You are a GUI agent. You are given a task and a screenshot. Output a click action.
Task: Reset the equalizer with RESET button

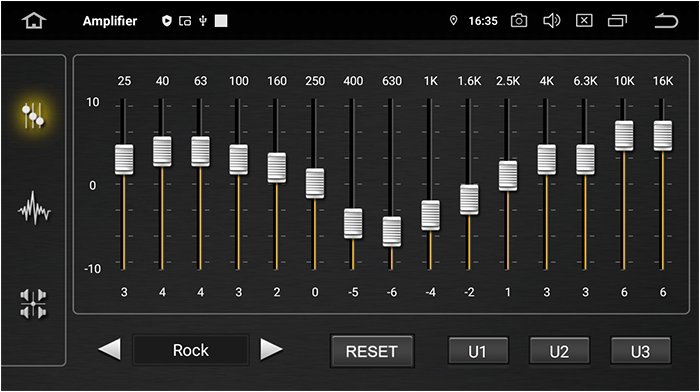pos(372,351)
